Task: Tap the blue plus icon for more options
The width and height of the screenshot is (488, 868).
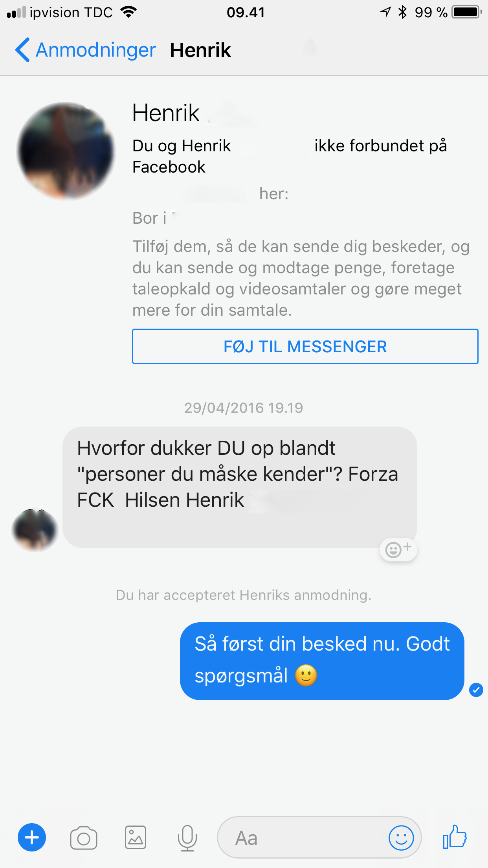Action: pos(32,837)
